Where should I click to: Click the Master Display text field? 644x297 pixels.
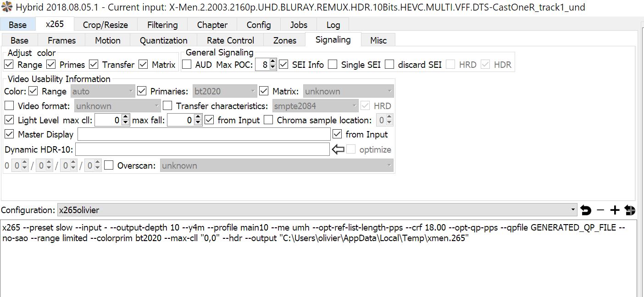(204, 134)
